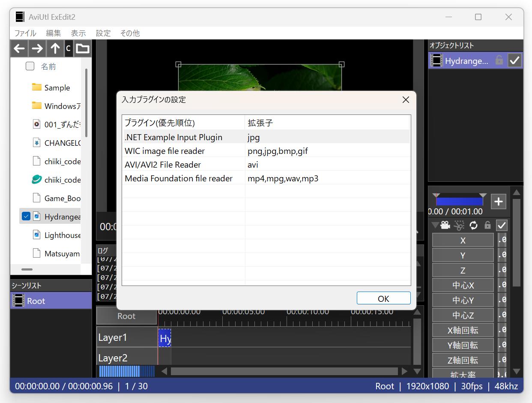Toggle the Hydrangea object visibility checkmark
The height and width of the screenshot is (403, 532).
pyautogui.click(x=514, y=60)
